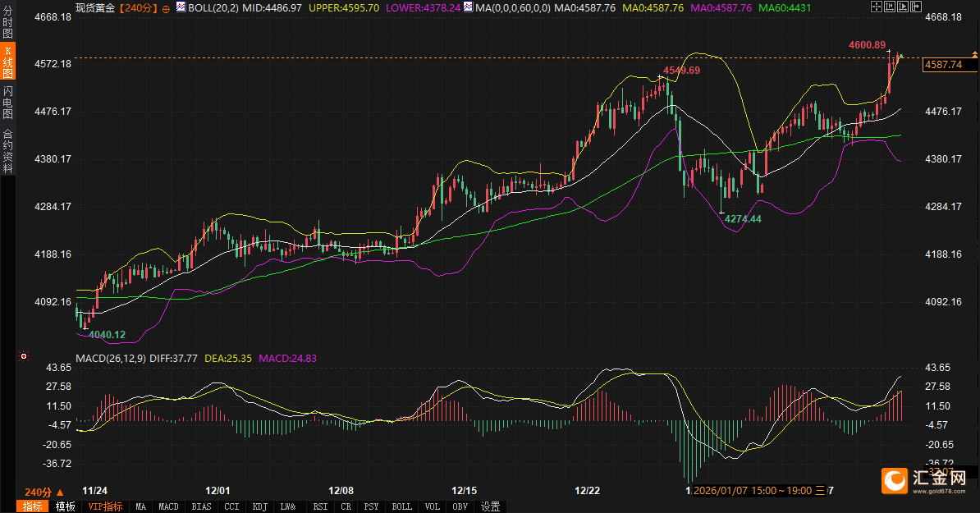Open the 合约资料 sidebar tab
The height and width of the screenshot is (513, 980).
tap(7, 150)
